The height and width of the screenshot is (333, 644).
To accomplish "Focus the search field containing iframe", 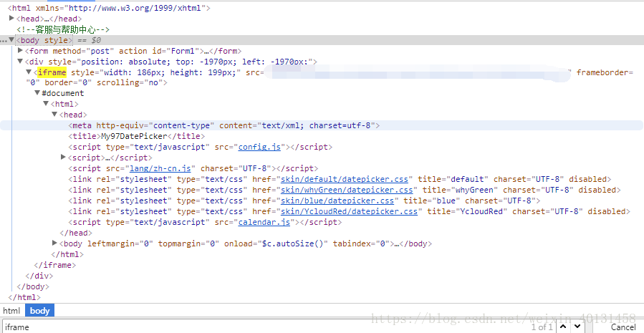I will tap(263, 327).
